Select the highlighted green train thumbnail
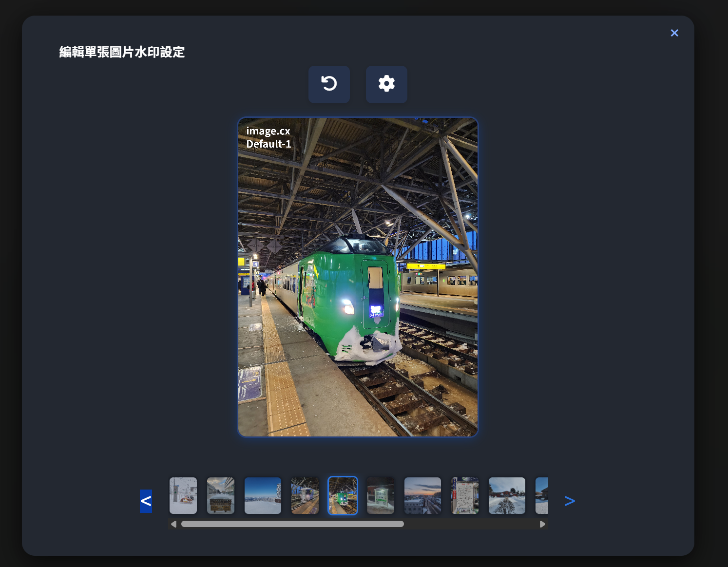Viewport: 728px width, 567px height. coord(343,495)
